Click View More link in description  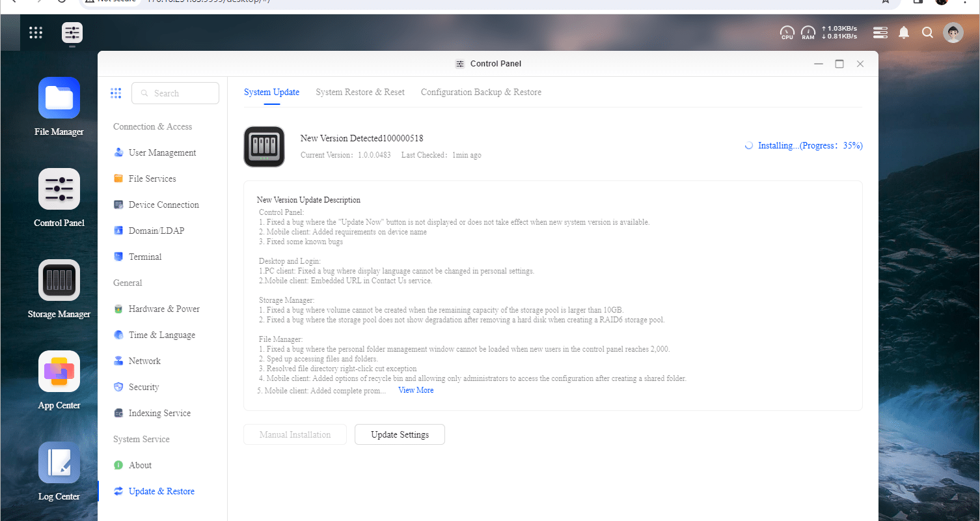416,390
